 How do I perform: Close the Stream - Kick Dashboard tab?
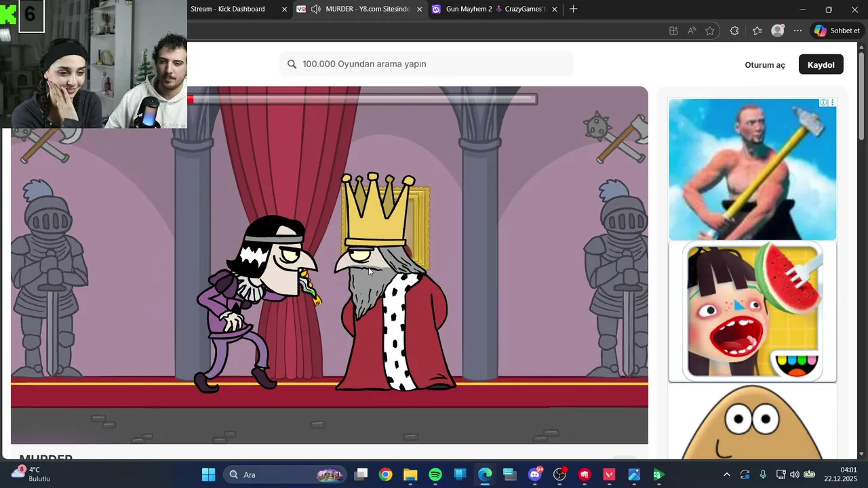tap(284, 9)
